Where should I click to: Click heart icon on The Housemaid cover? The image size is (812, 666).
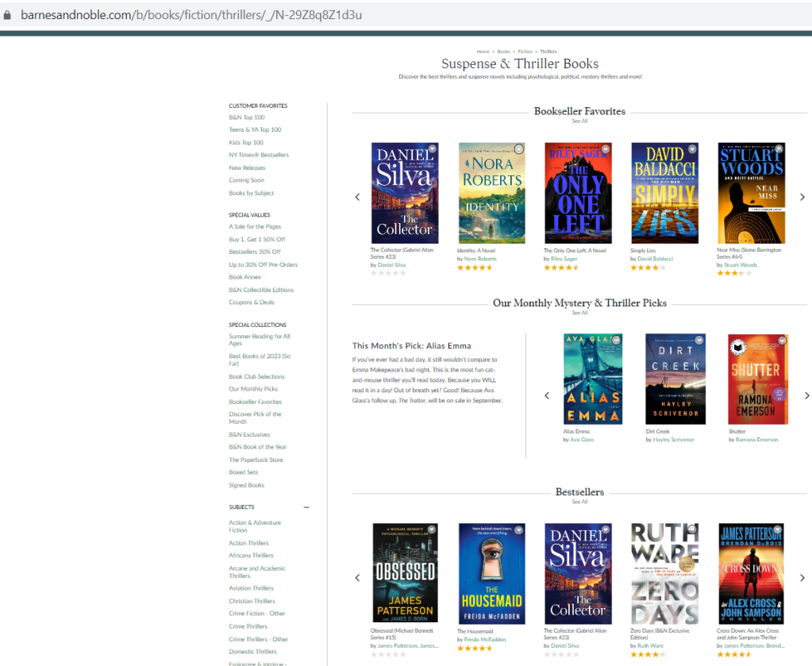tap(518, 529)
